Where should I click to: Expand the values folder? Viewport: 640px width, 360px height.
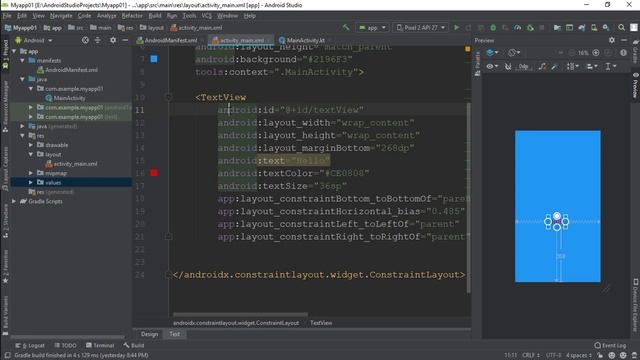coord(31,182)
